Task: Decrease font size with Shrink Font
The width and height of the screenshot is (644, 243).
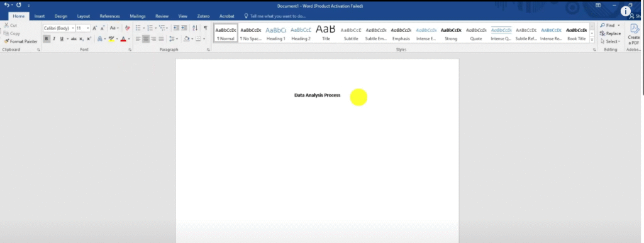Action: pos(103,28)
